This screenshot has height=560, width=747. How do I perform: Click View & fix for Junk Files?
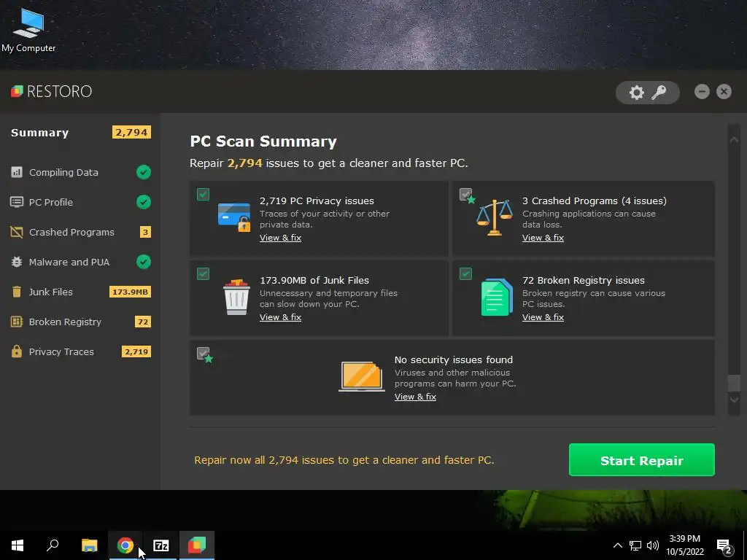click(280, 317)
